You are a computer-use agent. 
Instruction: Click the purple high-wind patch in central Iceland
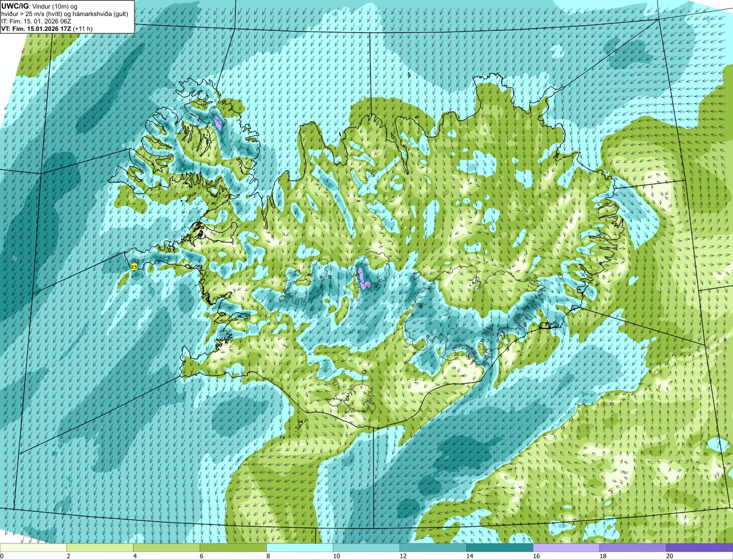362,277
